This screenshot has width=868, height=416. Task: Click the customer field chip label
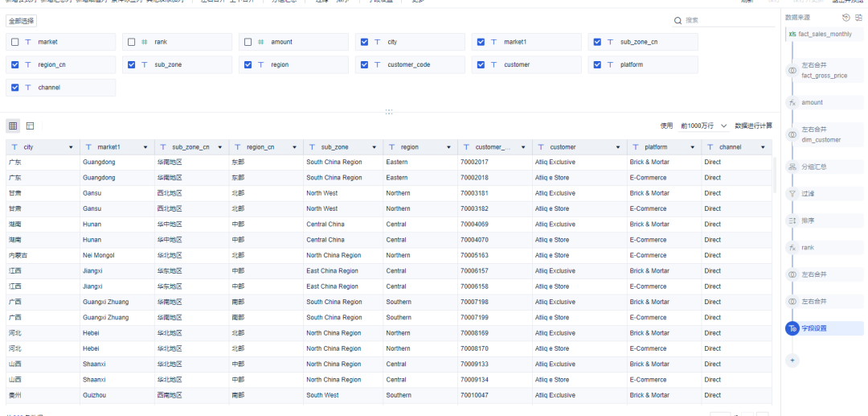[x=517, y=65]
